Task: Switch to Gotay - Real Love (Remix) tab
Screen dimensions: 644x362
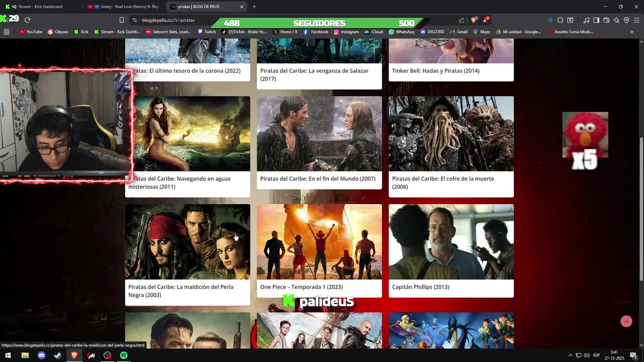Action: (123, 7)
